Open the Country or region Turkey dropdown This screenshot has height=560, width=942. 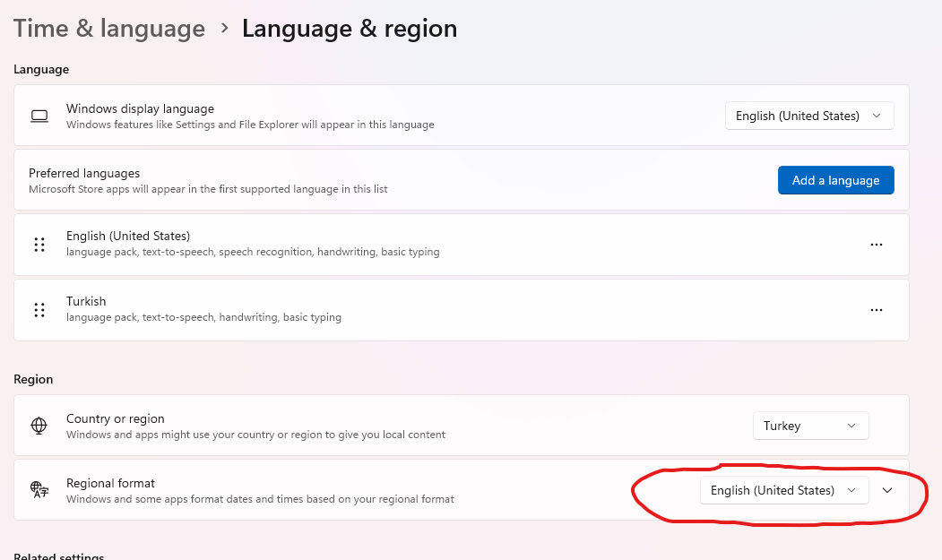pyautogui.click(x=810, y=426)
